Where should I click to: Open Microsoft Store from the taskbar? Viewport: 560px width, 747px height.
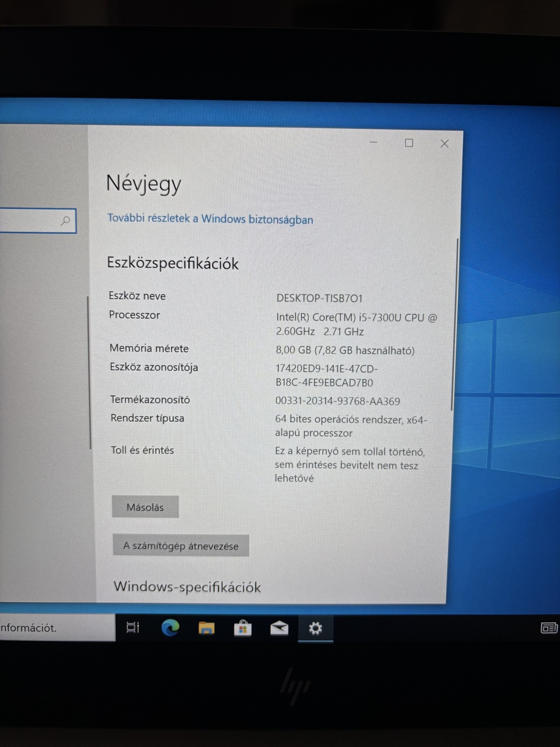pos(243,628)
